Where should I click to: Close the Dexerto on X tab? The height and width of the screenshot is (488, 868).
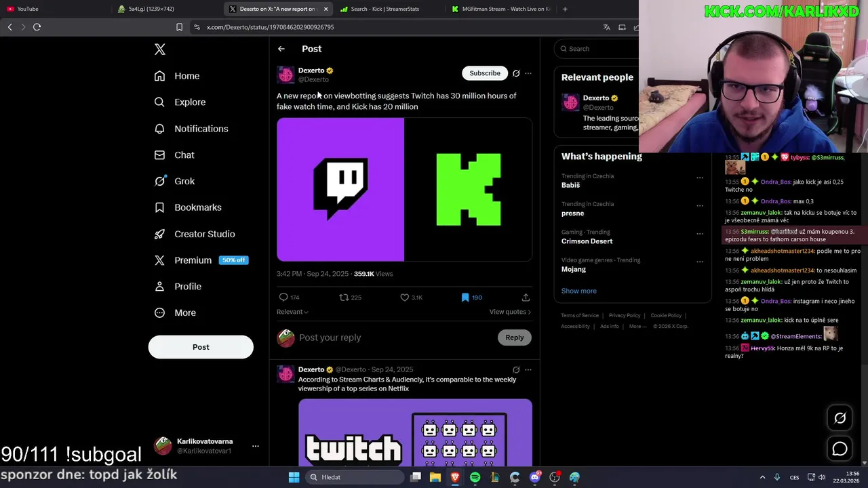[325, 9]
